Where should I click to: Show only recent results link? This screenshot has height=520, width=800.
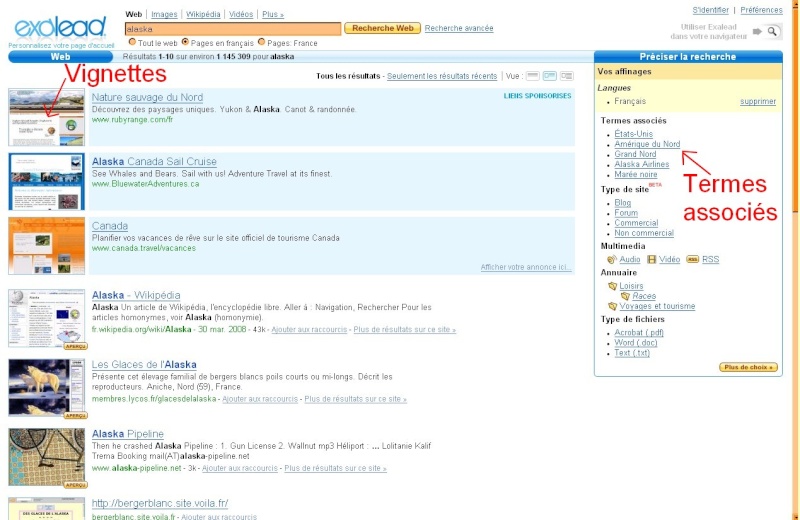[442, 76]
